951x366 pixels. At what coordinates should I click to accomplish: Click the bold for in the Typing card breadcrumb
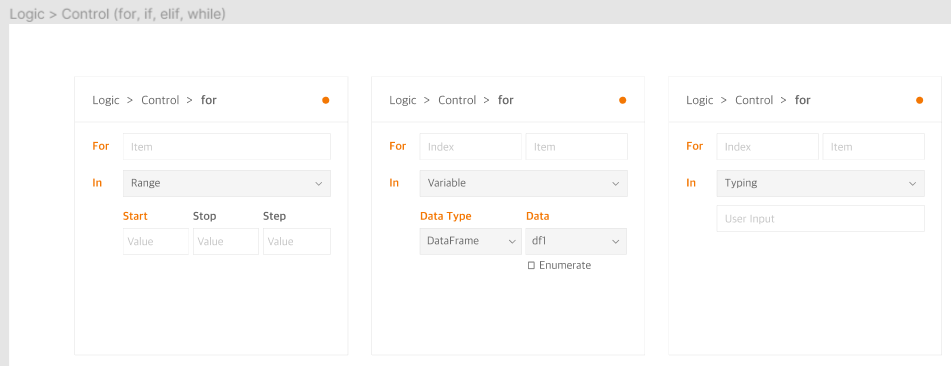pos(802,100)
